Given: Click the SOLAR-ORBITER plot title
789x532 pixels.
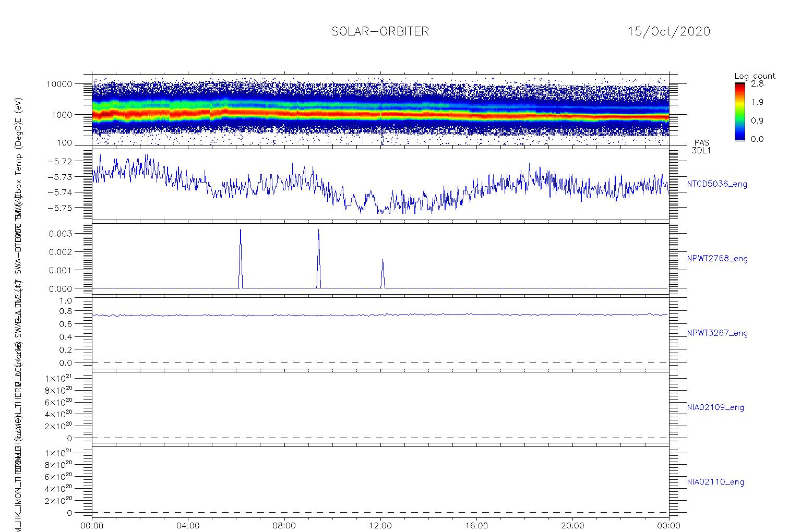Looking at the screenshot, I should point(380,31).
